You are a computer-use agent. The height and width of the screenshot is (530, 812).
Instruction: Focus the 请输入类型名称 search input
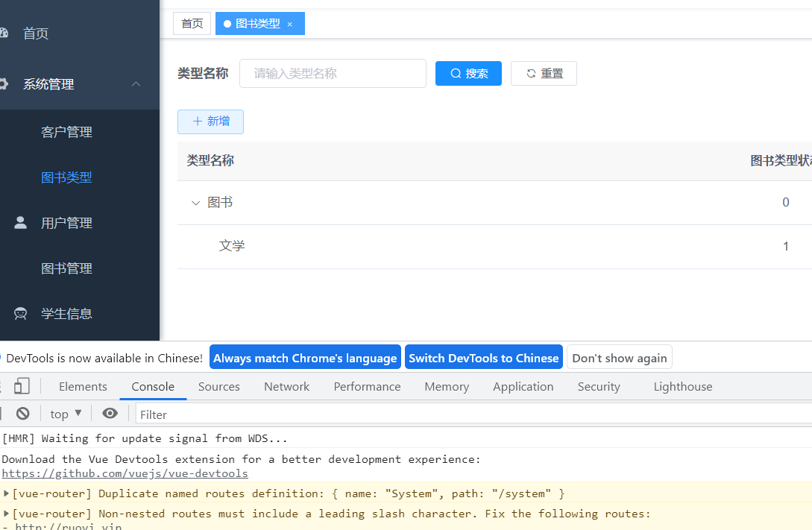(333, 74)
